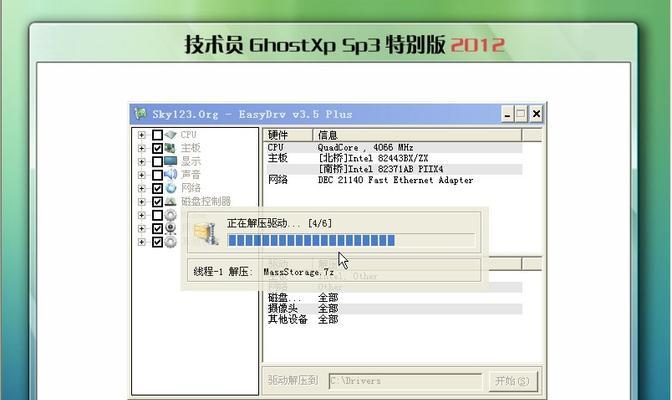Tick the CPU checkbox
Image resolution: width=672 pixels, height=400 pixels.
click(157, 135)
